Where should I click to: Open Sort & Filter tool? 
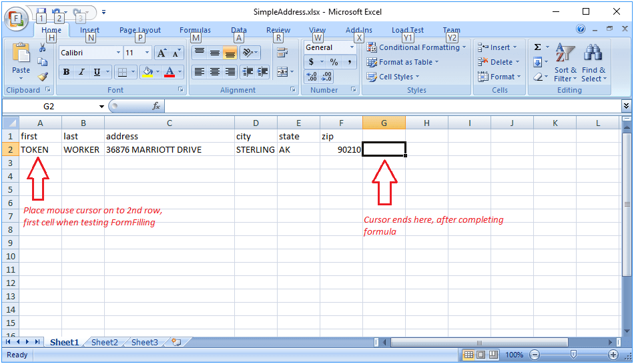pyautogui.click(x=565, y=63)
